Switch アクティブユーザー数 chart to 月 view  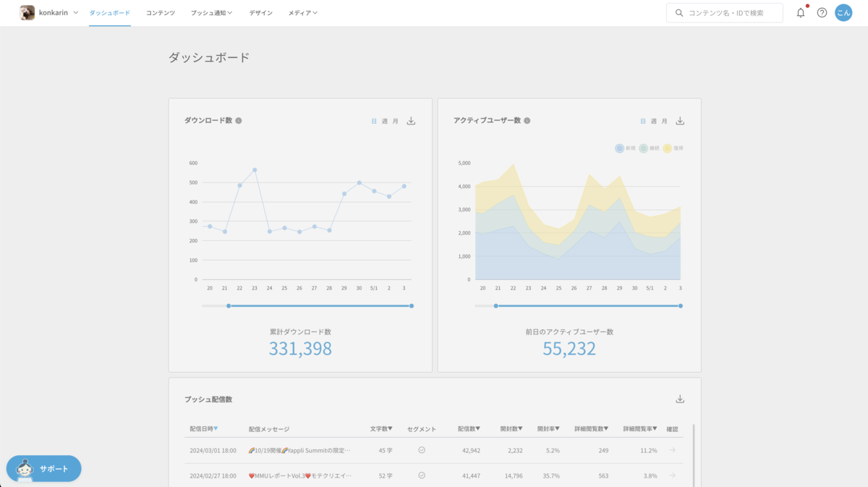665,122
